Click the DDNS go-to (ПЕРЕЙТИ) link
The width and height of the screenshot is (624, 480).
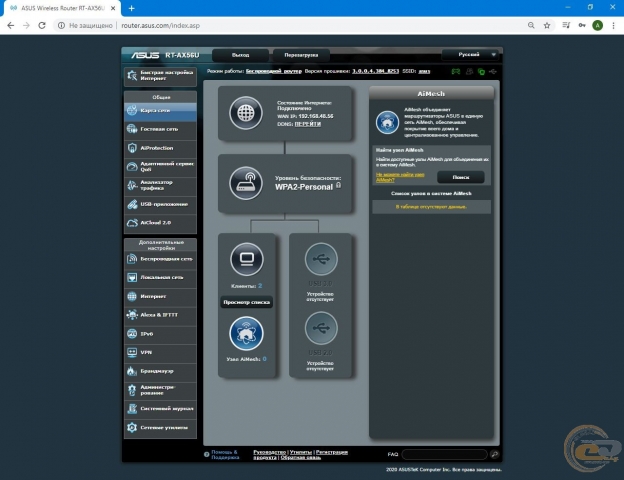tap(308, 124)
